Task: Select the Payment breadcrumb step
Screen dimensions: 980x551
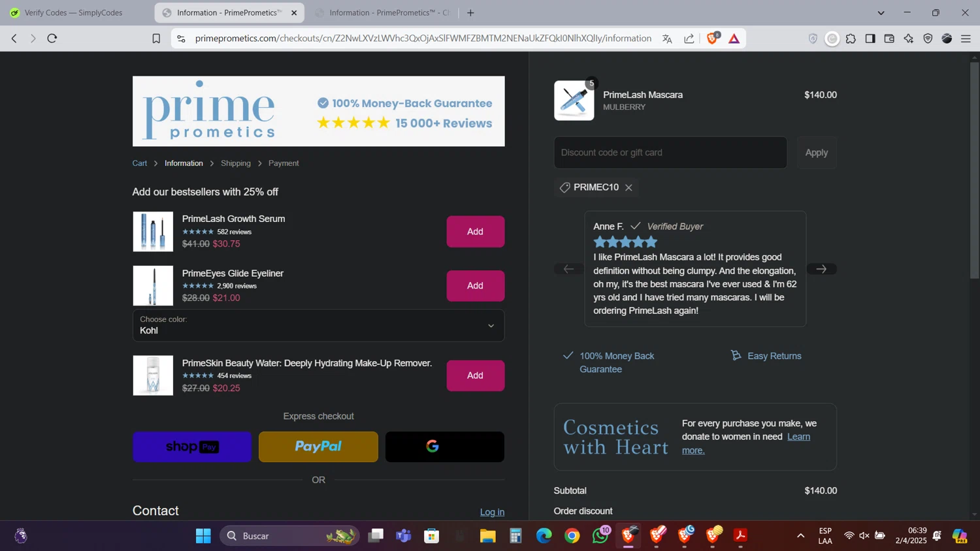Action: (x=284, y=163)
